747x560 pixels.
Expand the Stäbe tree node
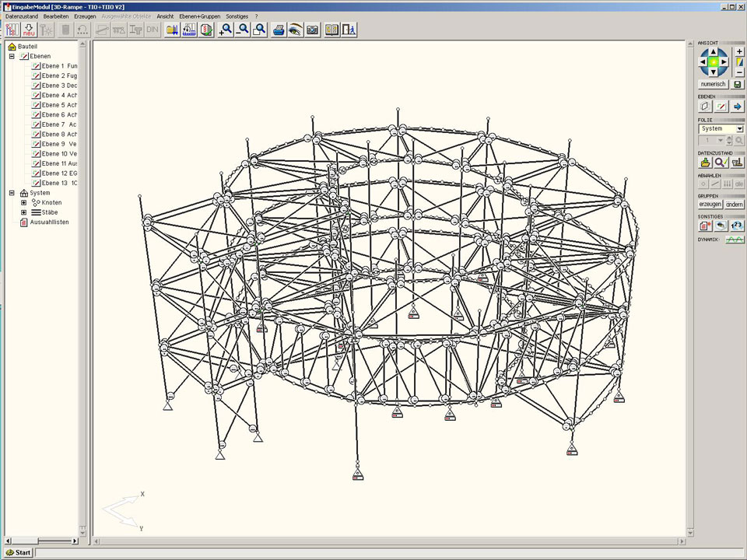(23, 212)
